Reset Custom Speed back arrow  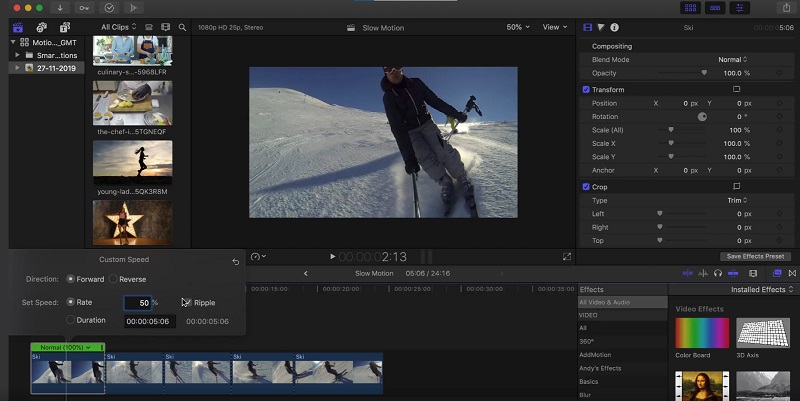point(235,261)
